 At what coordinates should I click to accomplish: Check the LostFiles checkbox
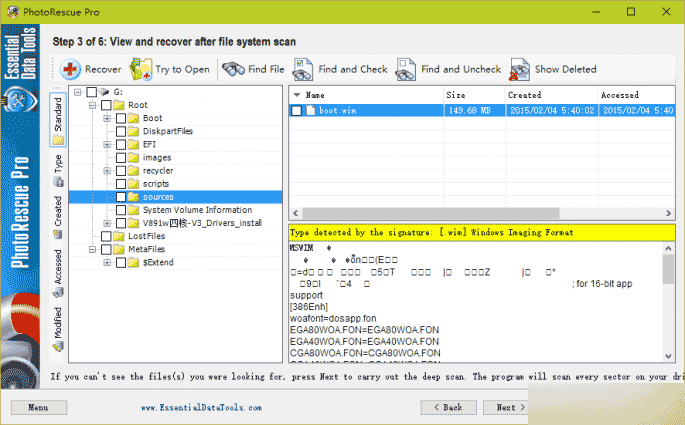[x=106, y=236]
